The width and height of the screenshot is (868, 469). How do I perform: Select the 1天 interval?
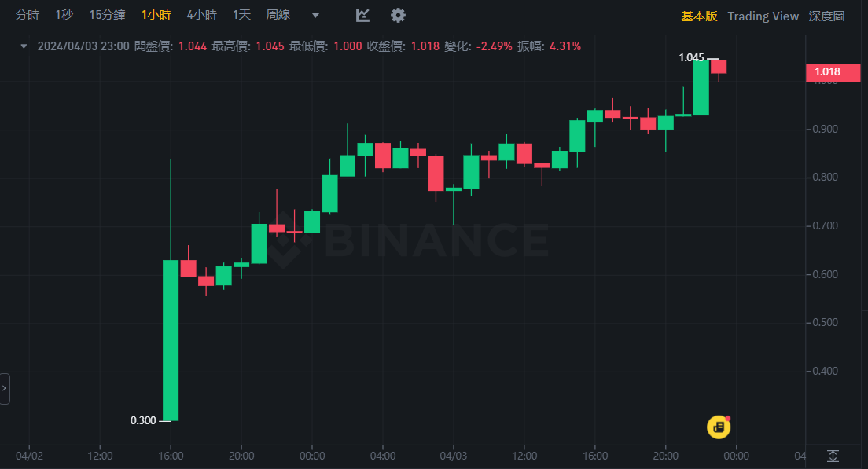[x=242, y=16]
